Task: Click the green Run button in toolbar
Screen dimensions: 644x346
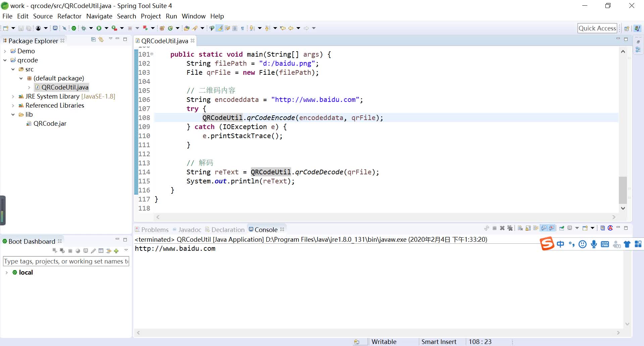Action: click(99, 28)
